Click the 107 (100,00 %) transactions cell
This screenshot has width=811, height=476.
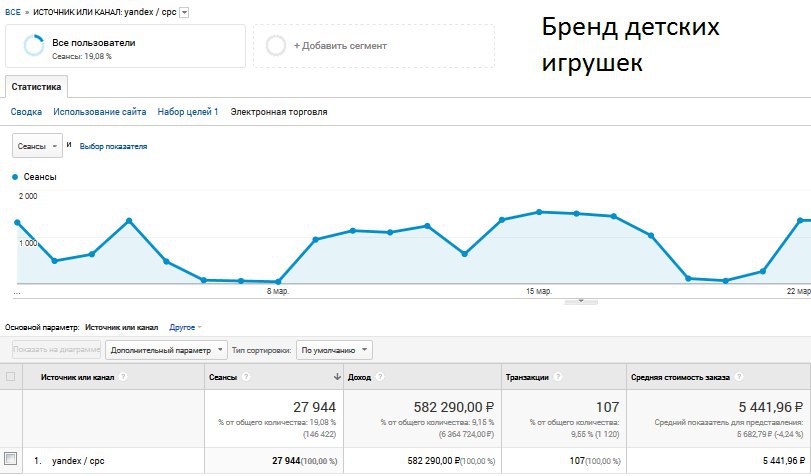coord(595,460)
